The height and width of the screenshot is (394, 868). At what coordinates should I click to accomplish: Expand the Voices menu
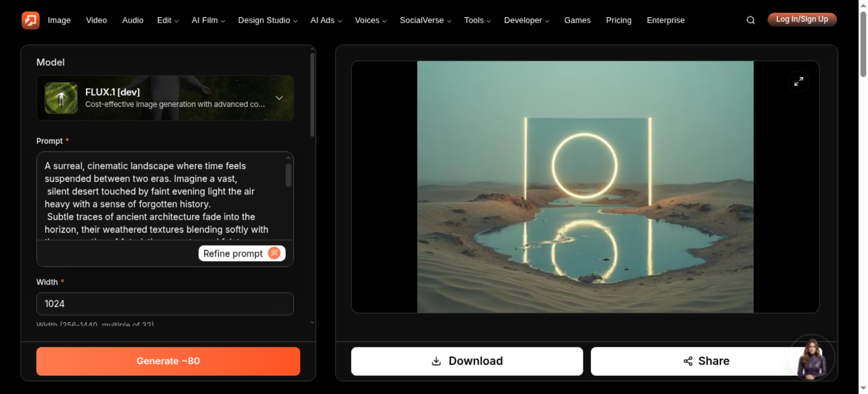tap(371, 20)
